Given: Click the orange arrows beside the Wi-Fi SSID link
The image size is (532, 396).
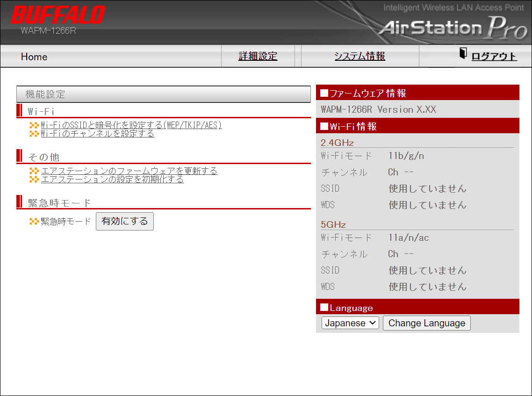Looking at the screenshot, I should coord(34,125).
